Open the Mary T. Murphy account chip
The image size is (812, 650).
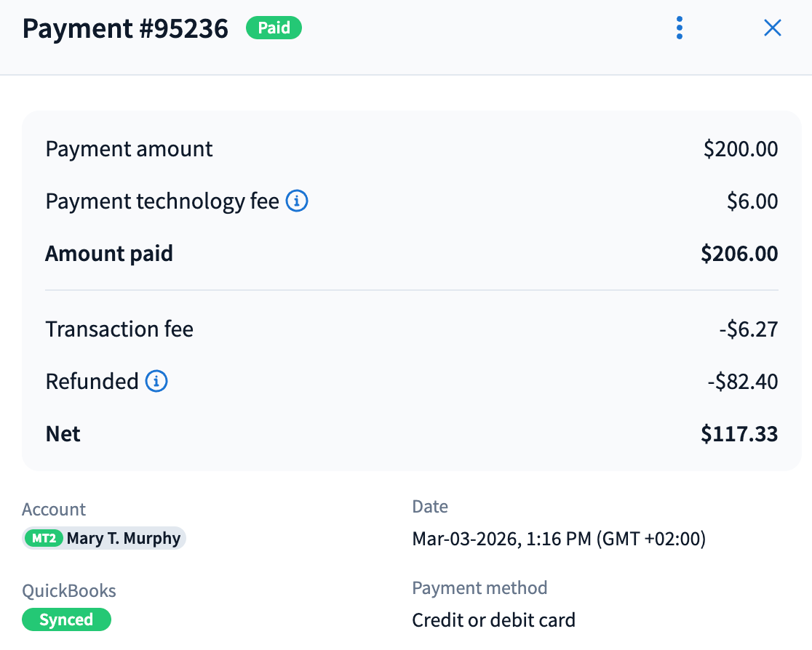coord(123,539)
